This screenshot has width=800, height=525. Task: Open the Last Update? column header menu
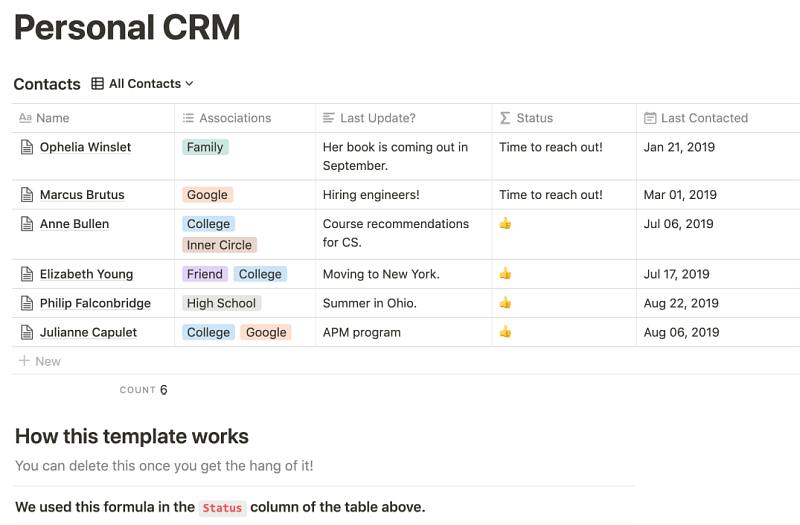(x=377, y=118)
